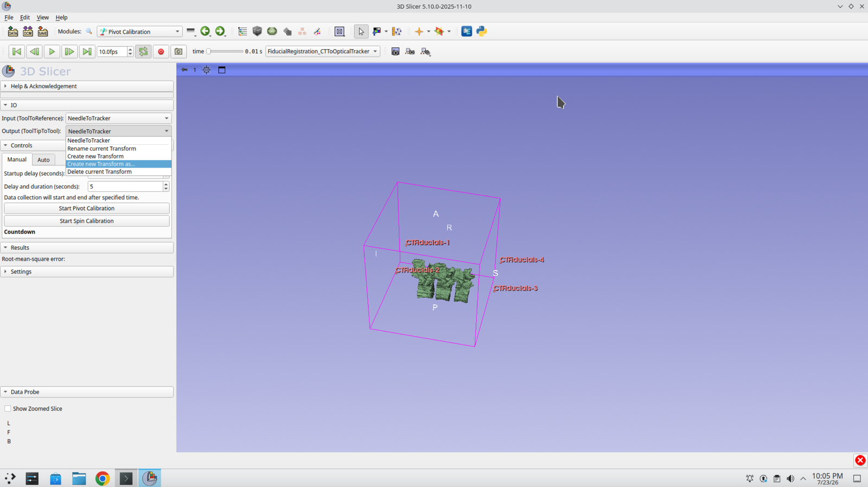
Task: Open the FiducialRegistration_CTToOpticalTracker sequence dropdown
Action: (323, 52)
